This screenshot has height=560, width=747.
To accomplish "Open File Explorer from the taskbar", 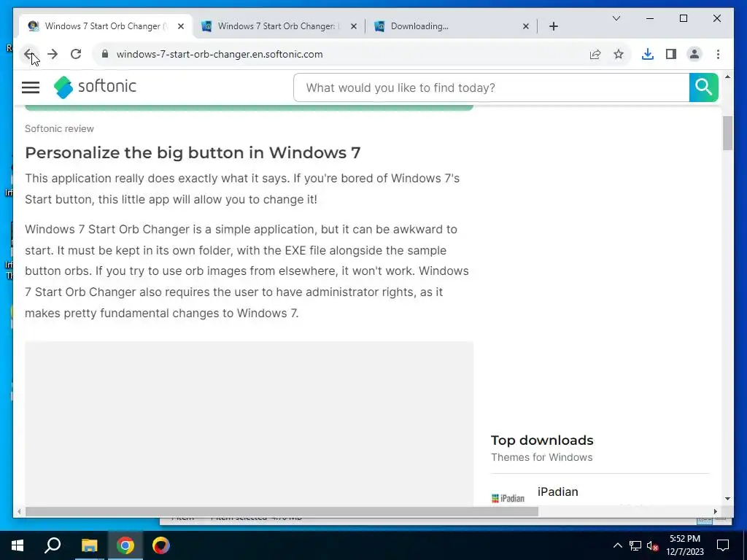I will (x=89, y=545).
